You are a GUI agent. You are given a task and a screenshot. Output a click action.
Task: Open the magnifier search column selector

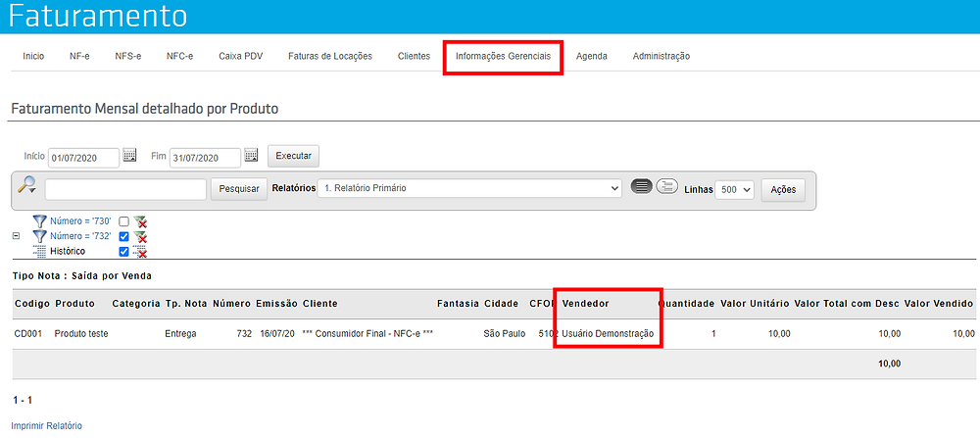(x=26, y=185)
